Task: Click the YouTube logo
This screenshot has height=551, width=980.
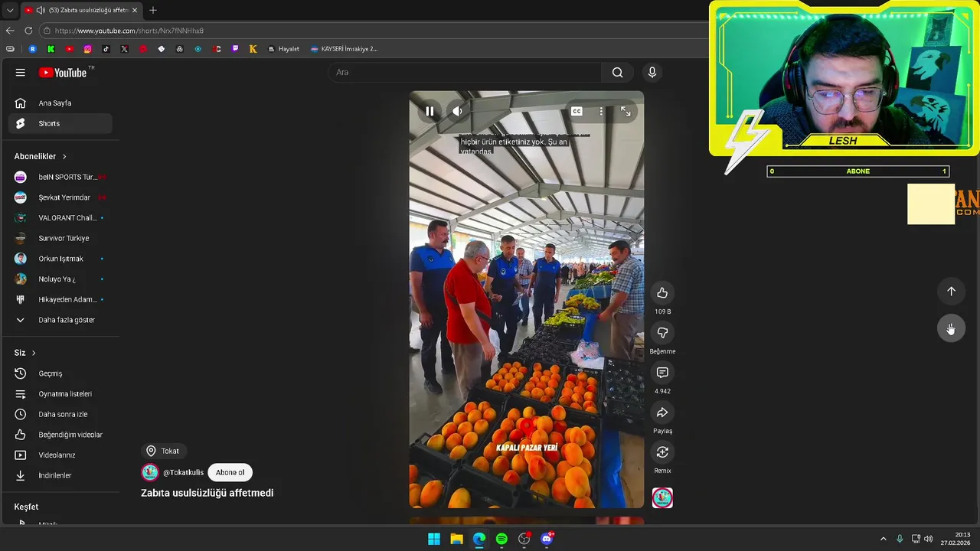Action: tap(63, 72)
